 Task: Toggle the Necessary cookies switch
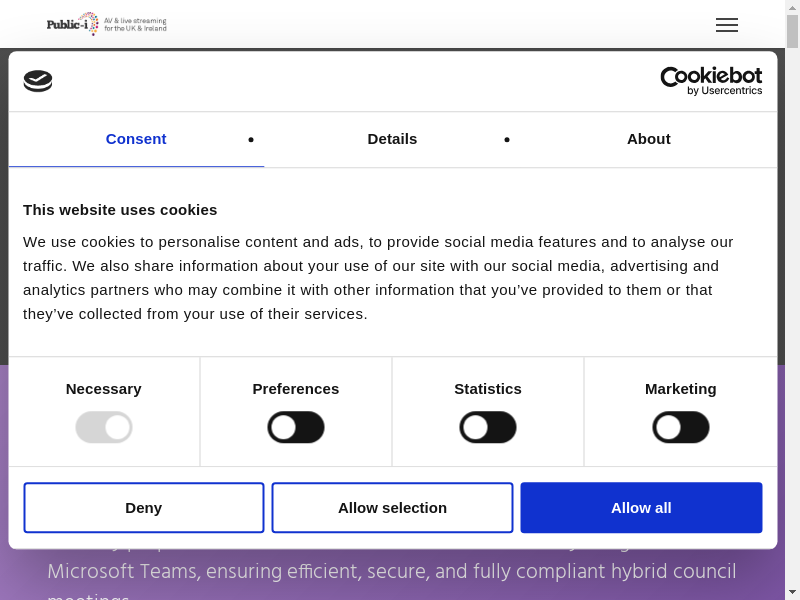click(x=104, y=427)
